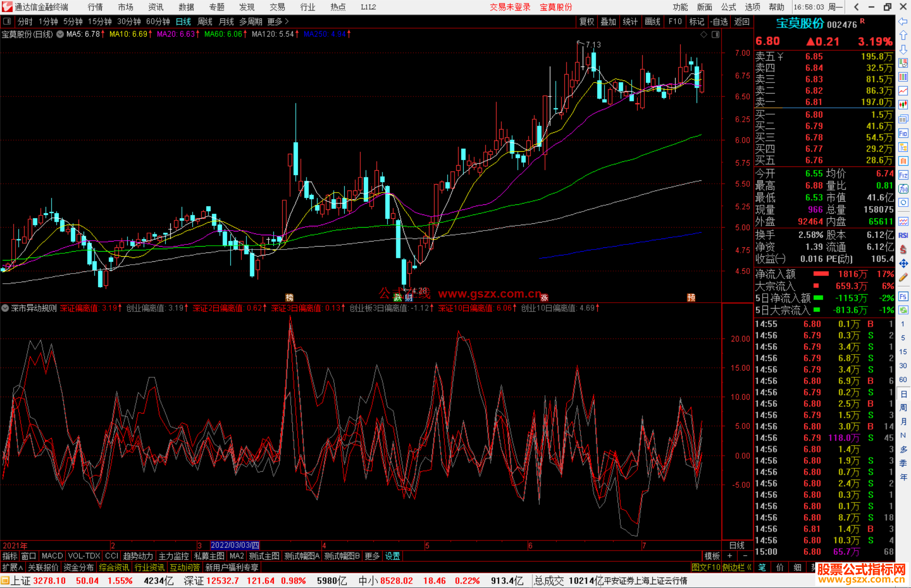Click the Fi2 sidebar icon
Screen dimensions: 911x588
903,175
